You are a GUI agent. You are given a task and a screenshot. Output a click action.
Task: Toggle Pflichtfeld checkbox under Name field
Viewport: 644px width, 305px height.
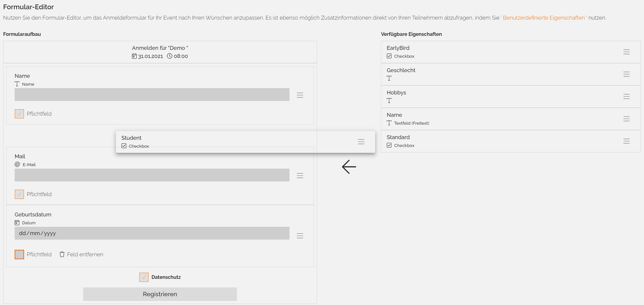[19, 114]
